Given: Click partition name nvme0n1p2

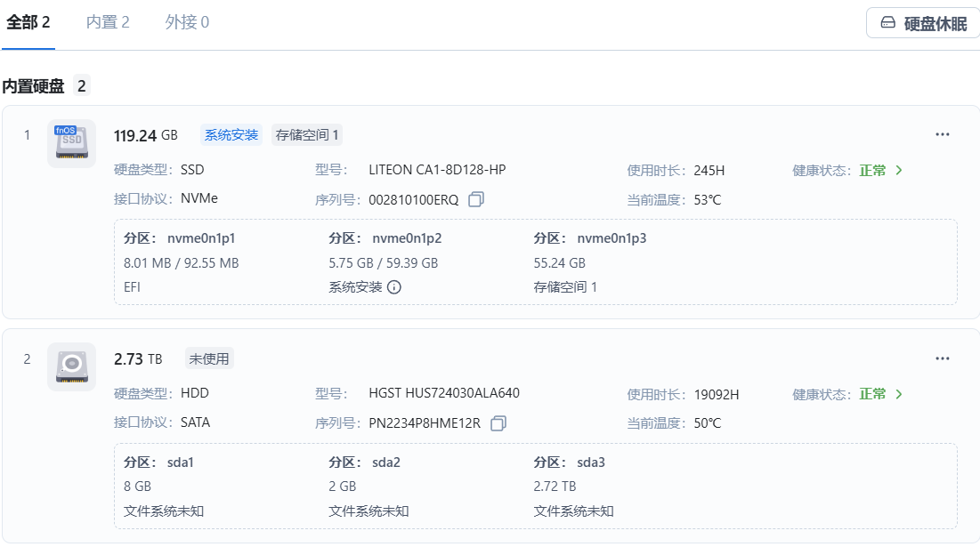Looking at the screenshot, I should [x=407, y=237].
